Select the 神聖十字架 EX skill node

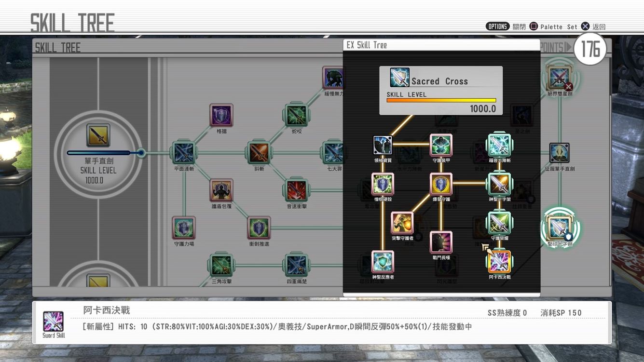pyautogui.click(x=499, y=184)
